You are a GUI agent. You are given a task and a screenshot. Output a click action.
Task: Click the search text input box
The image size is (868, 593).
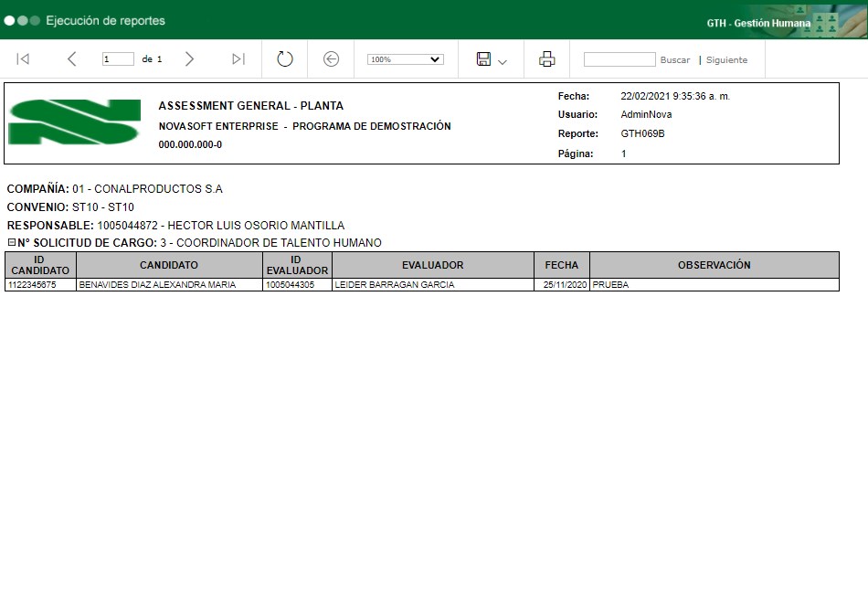pyautogui.click(x=619, y=59)
